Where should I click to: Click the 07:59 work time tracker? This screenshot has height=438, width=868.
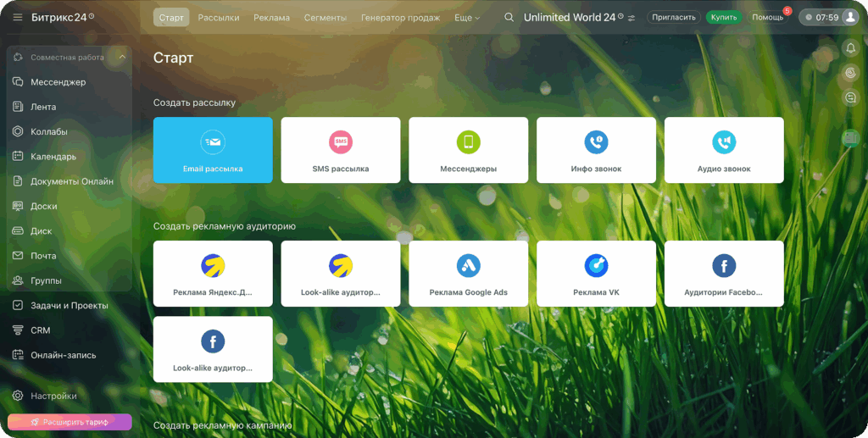click(x=820, y=17)
